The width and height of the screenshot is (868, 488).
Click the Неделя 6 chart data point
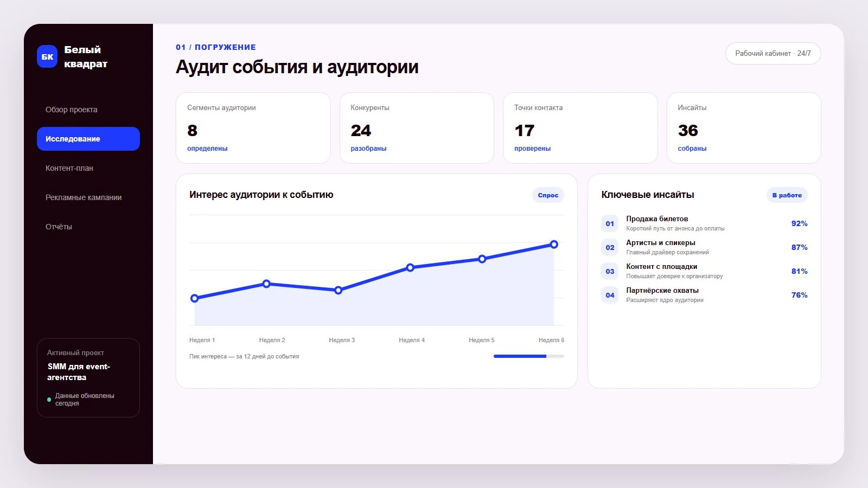tap(554, 245)
